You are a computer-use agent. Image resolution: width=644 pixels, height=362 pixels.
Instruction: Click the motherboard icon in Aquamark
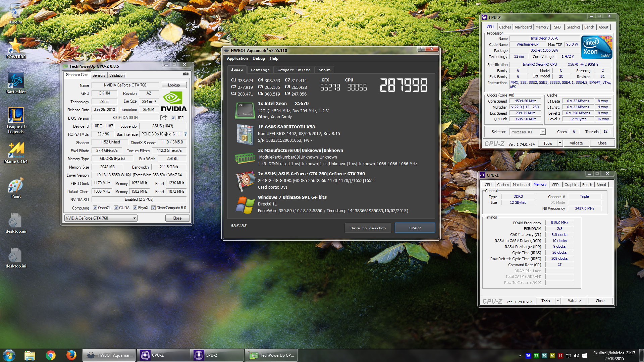tap(245, 134)
